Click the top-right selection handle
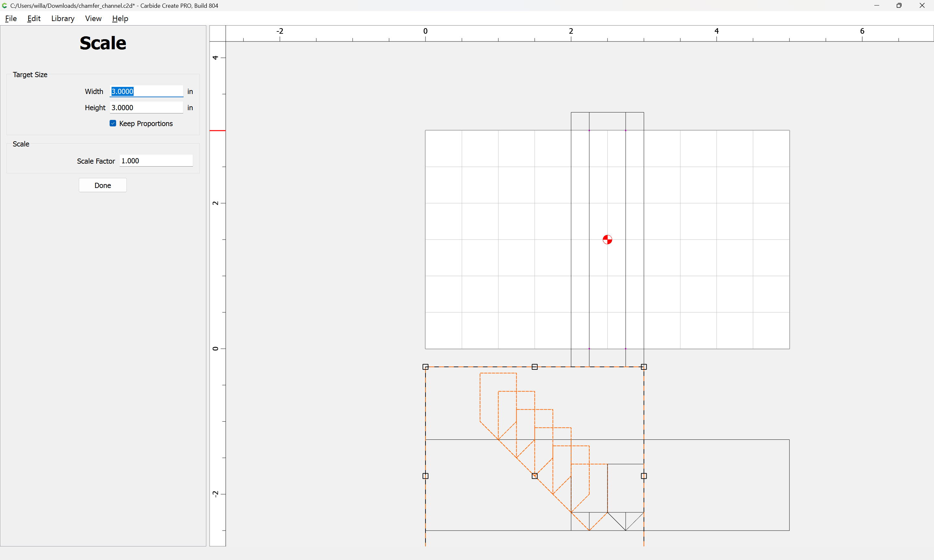Image resolution: width=934 pixels, height=560 pixels. [644, 367]
